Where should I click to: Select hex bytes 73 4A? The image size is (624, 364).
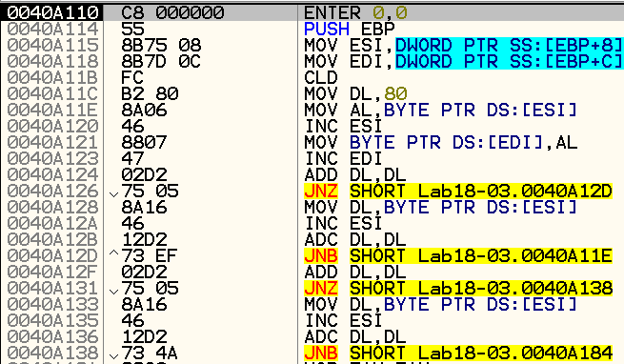(150, 353)
